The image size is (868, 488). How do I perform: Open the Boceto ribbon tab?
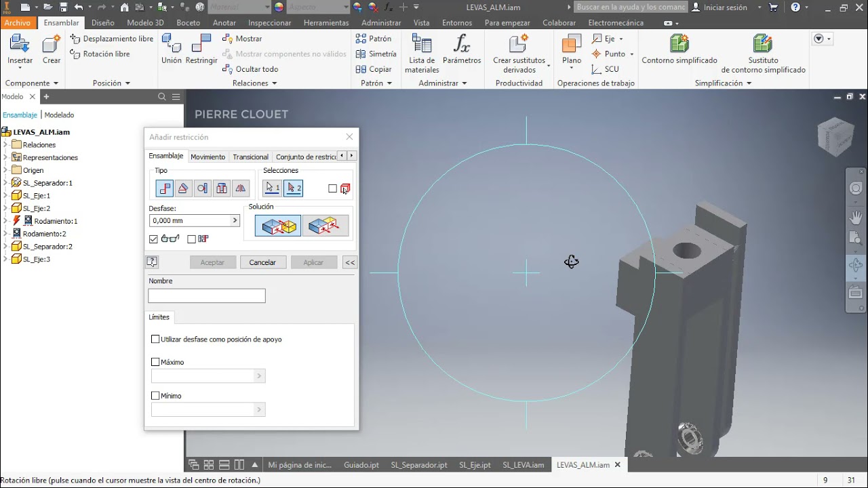pyautogui.click(x=188, y=22)
